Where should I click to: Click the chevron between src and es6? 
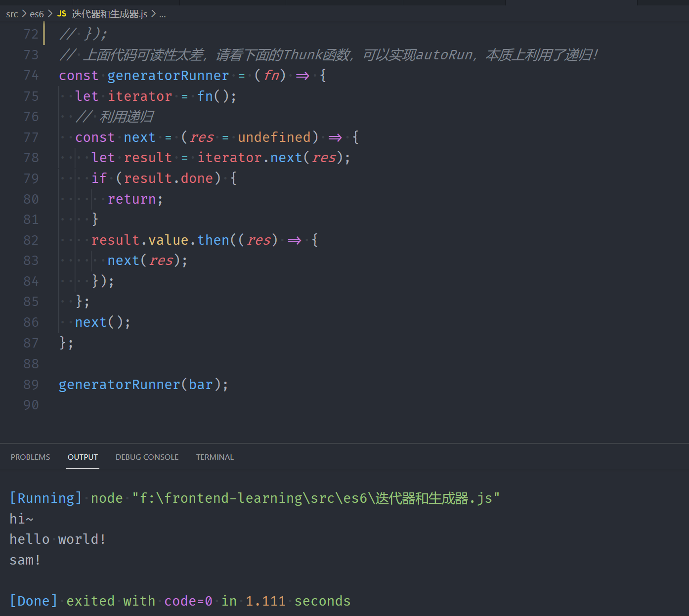click(x=24, y=14)
